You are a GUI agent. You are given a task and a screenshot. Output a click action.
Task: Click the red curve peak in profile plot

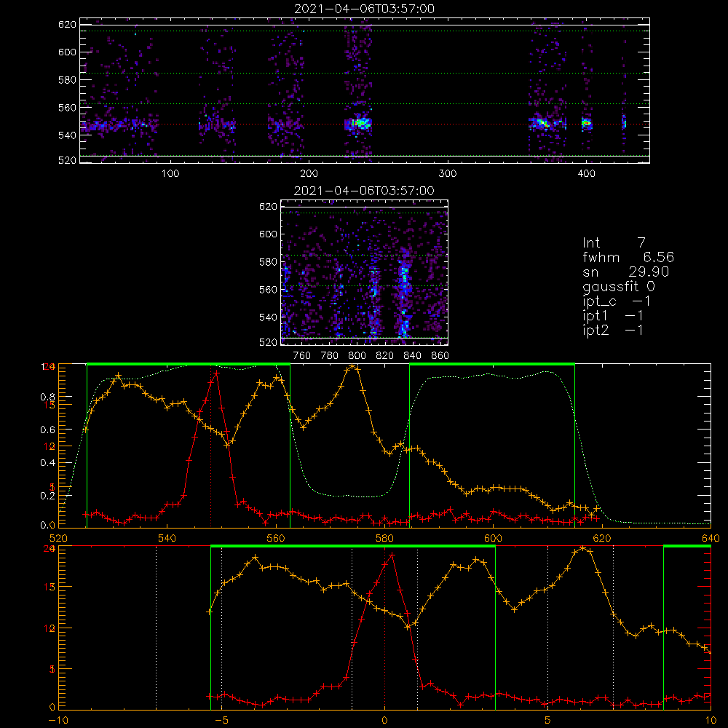(x=216, y=373)
